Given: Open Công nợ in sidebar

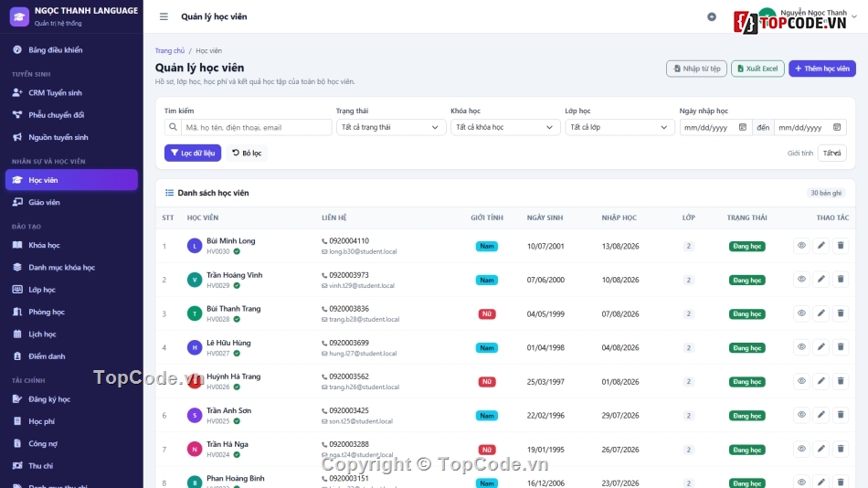Looking at the screenshot, I should coord(71,443).
